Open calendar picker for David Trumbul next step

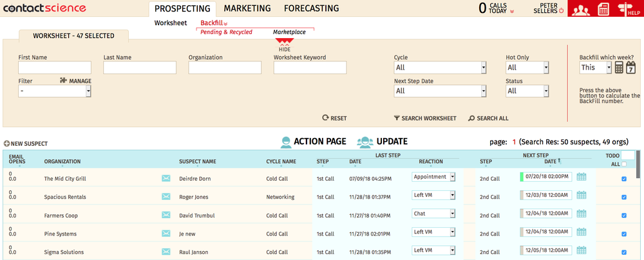[x=581, y=214]
